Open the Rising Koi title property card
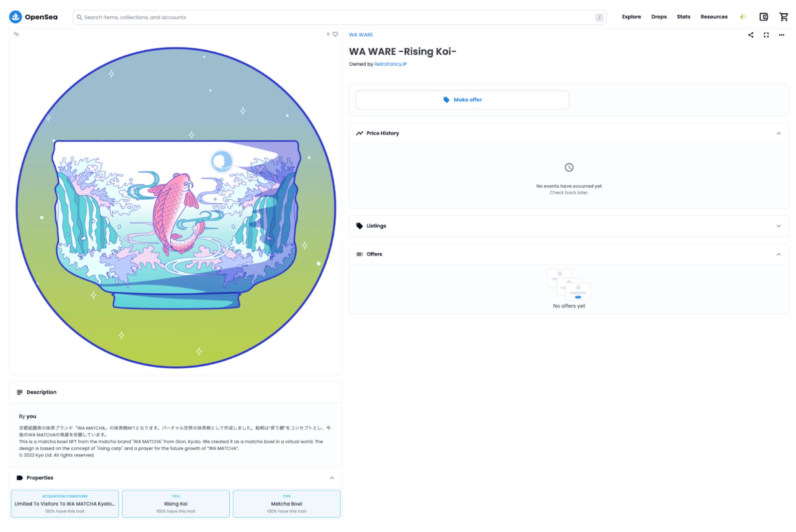The height and width of the screenshot is (532, 796). (x=176, y=504)
